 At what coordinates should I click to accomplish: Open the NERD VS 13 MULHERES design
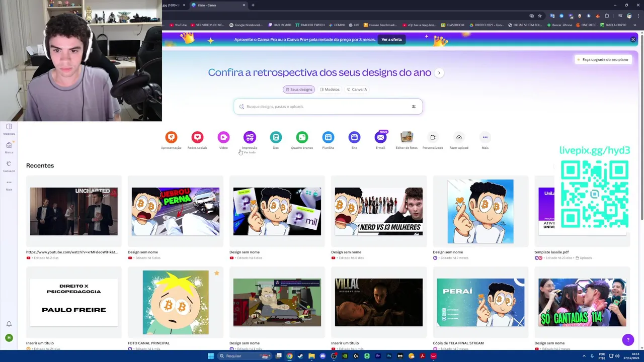click(x=379, y=212)
